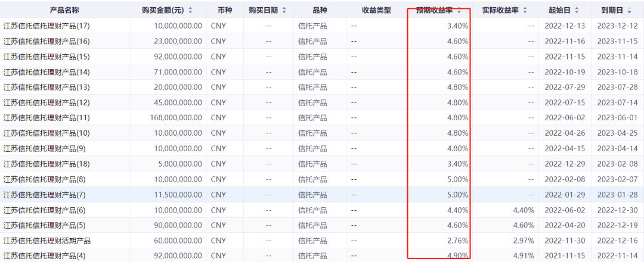Select row 江苏信托信托理财产品(8)
Screen dimensions: 644x262
click(322, 179)
